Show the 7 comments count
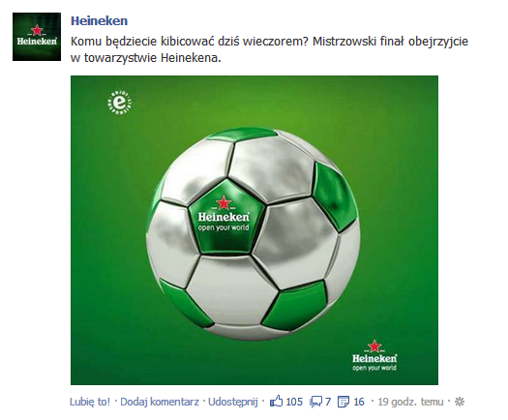The height and width of the screenshot is (420, 508). click(328, 402)
